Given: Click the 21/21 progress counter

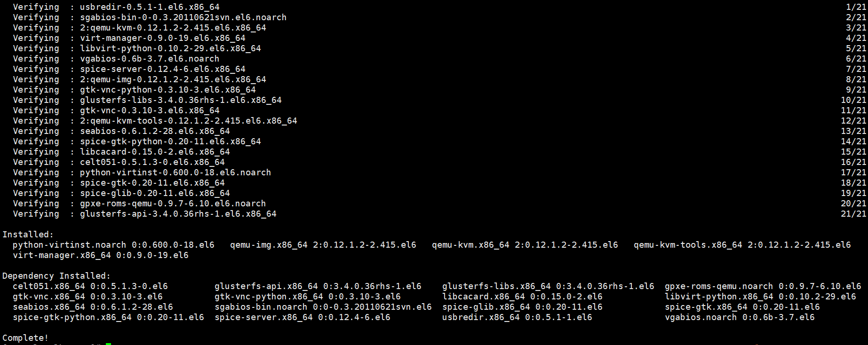Looking at the screenshot, I should click(x=853, y=214).
